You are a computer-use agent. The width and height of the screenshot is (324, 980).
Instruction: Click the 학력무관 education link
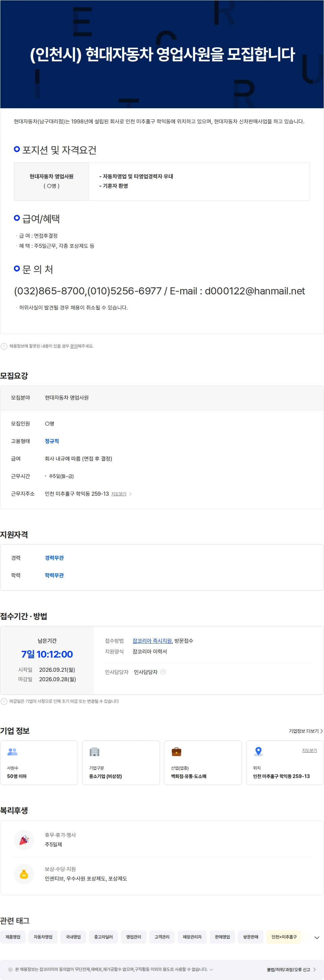[x=54, y=575]
